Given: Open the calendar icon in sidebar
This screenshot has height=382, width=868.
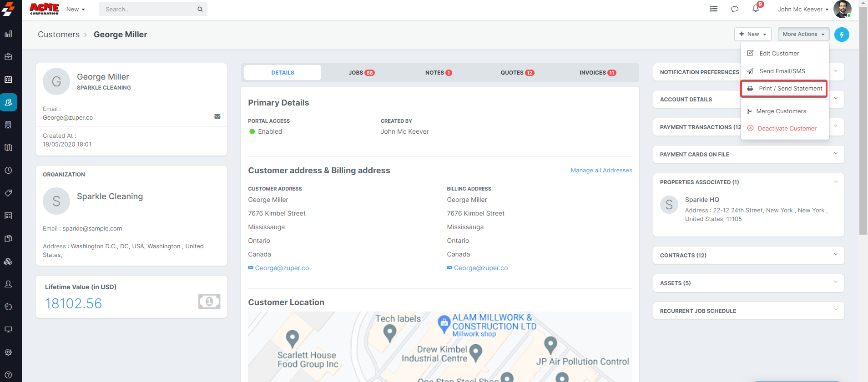Looking at the screenshot, I should [x=8, y=80].
